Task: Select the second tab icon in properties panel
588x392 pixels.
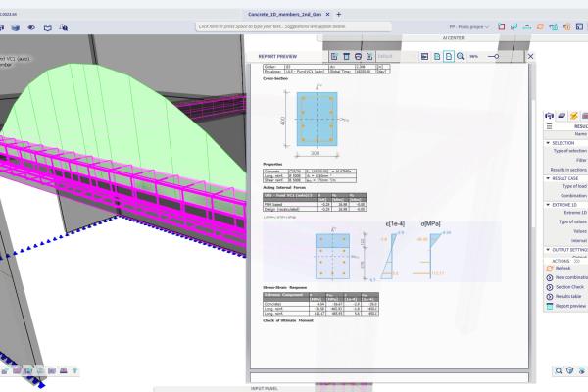Action: tap(562, 116)
